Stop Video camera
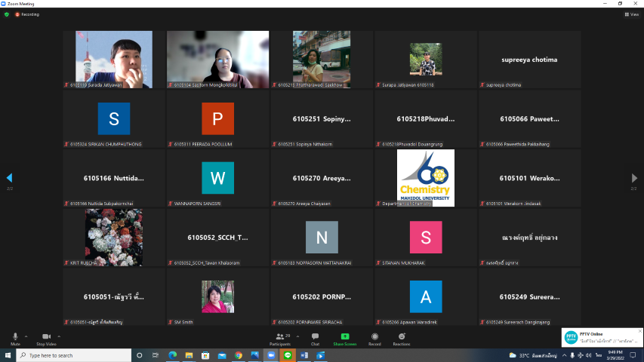This screenshot has height=362, width=644. click(x=46, y=338)
